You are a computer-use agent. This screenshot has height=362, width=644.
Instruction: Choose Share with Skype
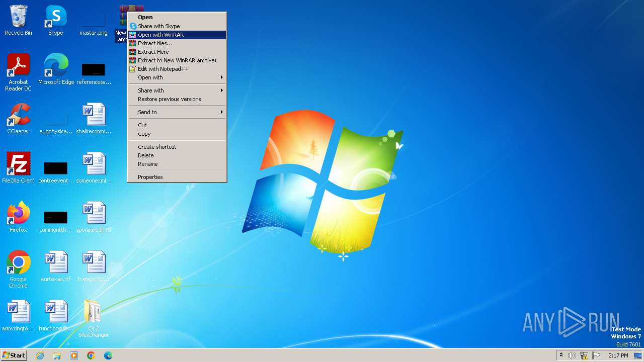click(177, 26)
